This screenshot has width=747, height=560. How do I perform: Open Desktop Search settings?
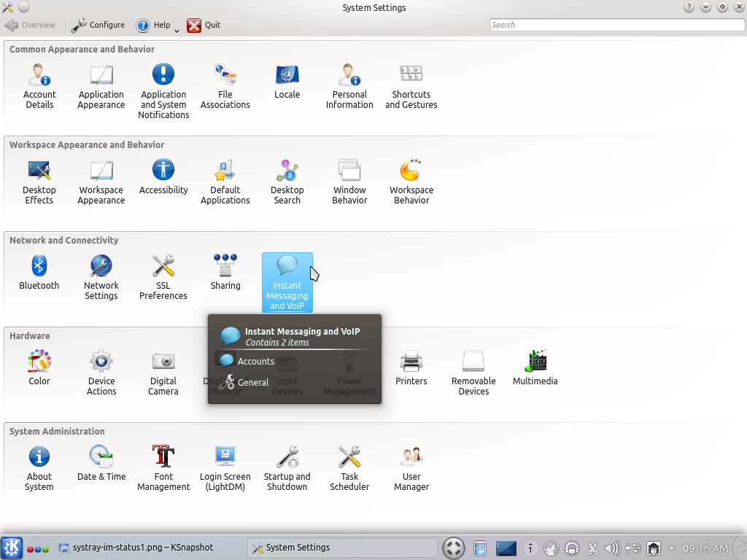[x=287, y=182]
